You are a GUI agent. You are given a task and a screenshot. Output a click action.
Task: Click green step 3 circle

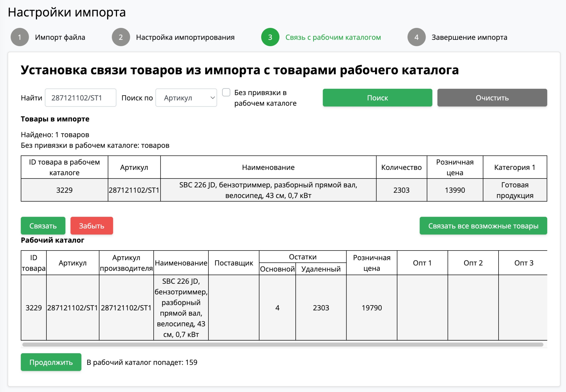coord(270,37)
